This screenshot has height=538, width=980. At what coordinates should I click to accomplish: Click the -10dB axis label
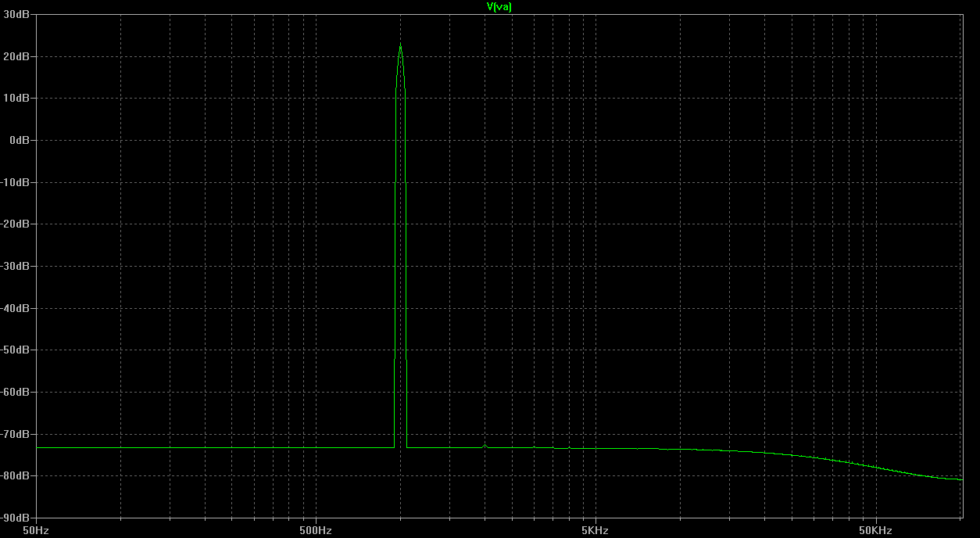[x=16, y=182]
